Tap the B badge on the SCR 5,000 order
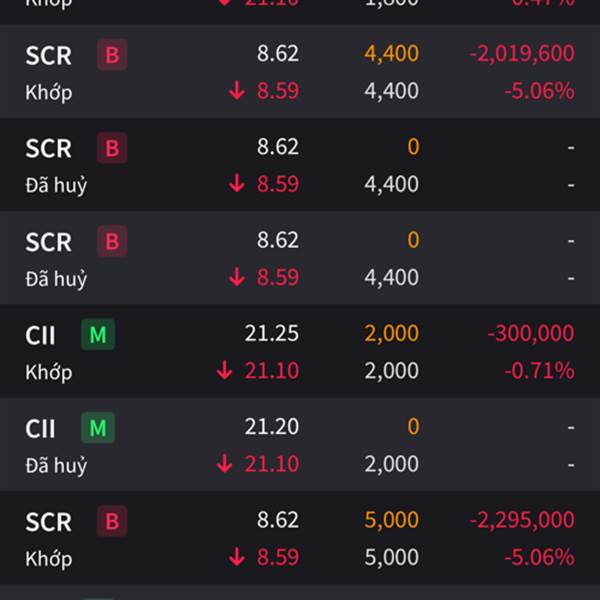Image resolution: width=600 pixels, height=600 pixels. click(x=112, y=521)
